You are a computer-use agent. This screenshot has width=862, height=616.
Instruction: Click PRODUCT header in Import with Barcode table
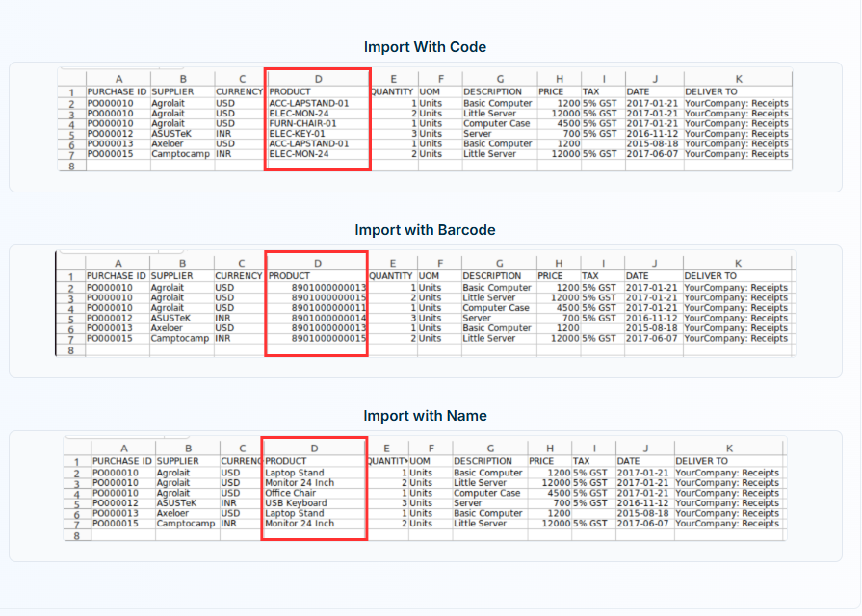pos(289,276)
